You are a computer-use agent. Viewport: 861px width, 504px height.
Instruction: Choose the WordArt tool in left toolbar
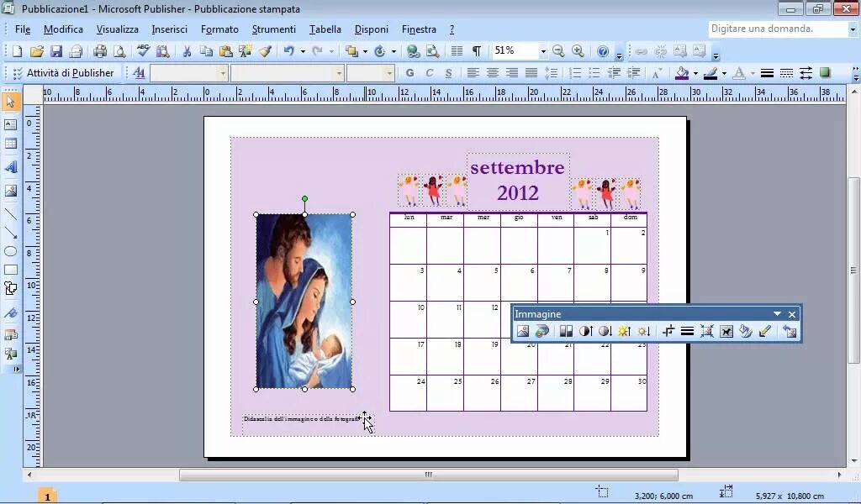pyautogui.click(x=10, y=167)
